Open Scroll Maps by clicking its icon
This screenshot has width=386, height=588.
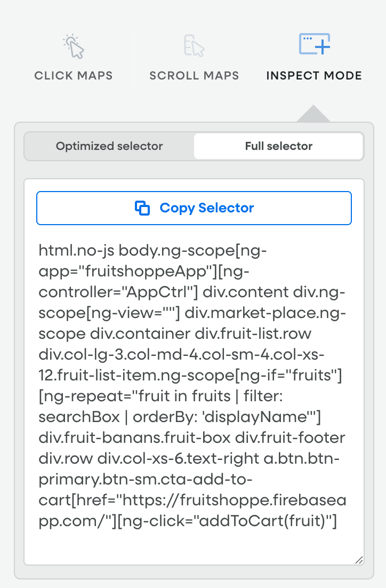click(x=194, y=46)
